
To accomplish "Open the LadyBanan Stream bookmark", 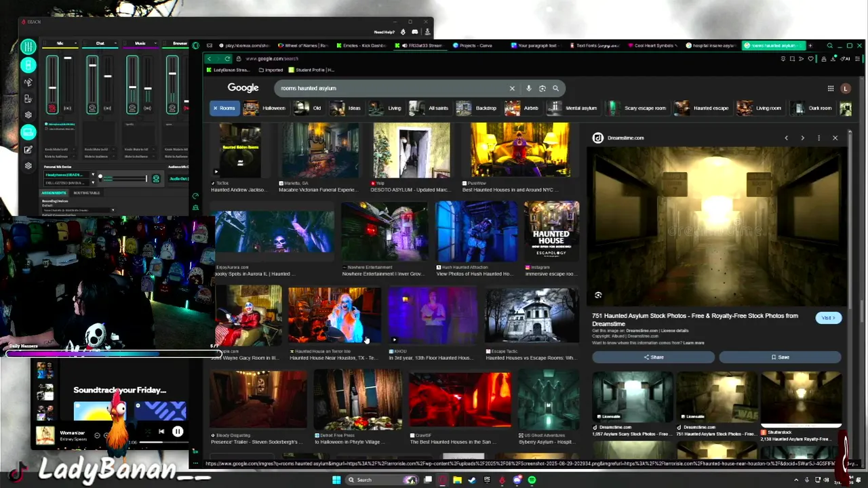I will (228, 70).
